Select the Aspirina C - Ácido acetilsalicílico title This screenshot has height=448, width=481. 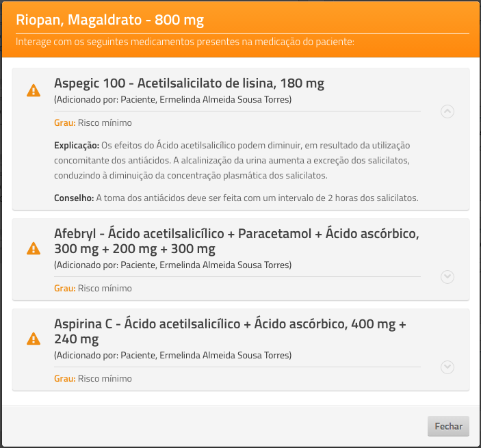(230, 332)
